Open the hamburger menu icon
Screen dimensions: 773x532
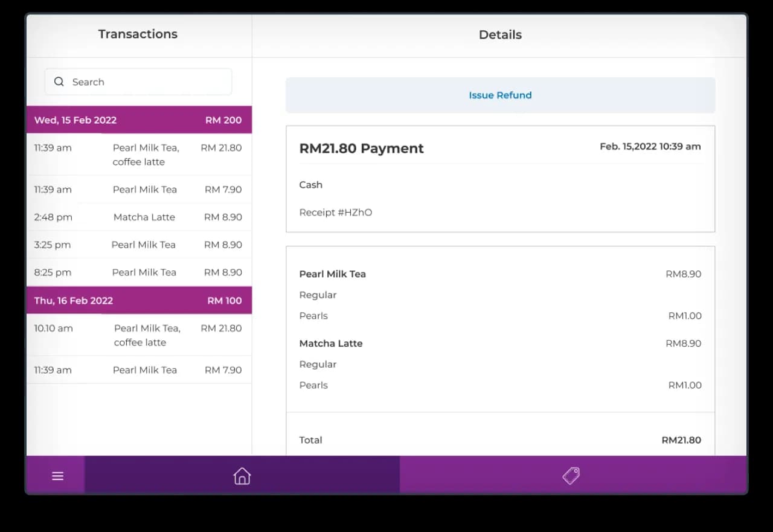57,476
